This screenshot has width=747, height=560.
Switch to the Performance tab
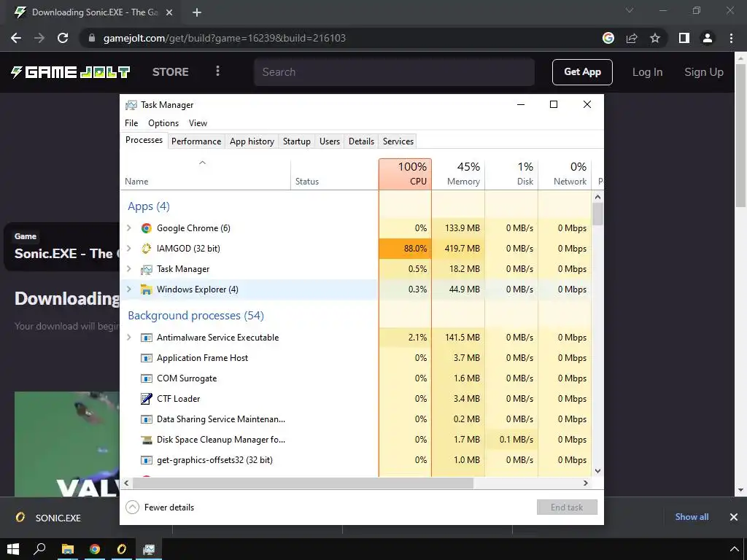[196, 141]
